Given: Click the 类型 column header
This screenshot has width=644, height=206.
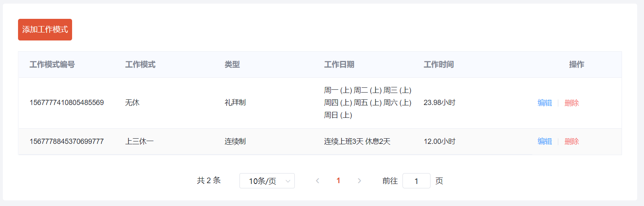Looking at the screenshot, I should (x=232, y=65).
